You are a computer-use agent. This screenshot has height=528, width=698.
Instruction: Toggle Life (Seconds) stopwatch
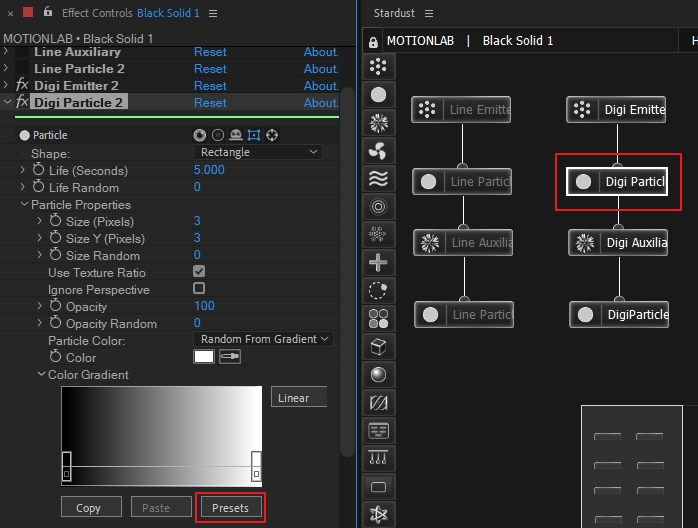click(38, 170)
